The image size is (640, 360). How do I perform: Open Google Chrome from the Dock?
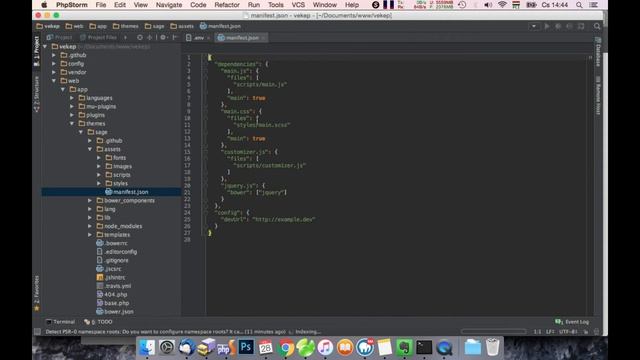[x=286, y=348]
